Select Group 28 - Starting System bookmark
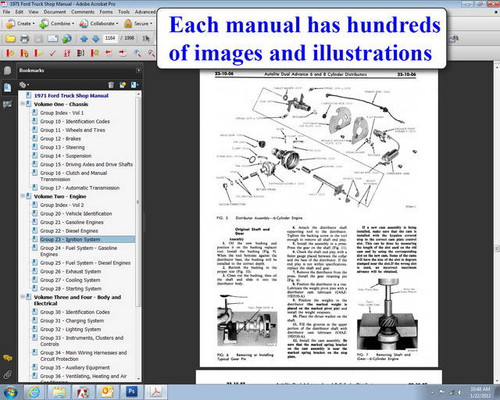Image resolution: width=500 pixels, height=400 pixels. tap(71, 289)
